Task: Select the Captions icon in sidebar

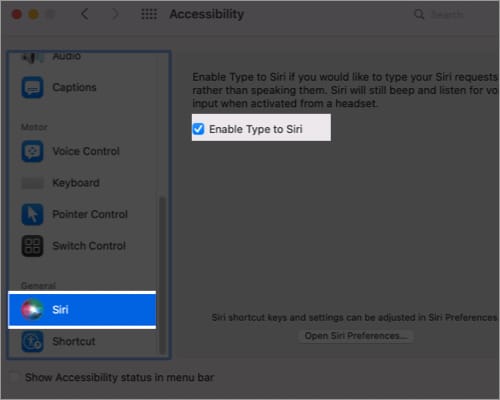Action: click(32, 87)
